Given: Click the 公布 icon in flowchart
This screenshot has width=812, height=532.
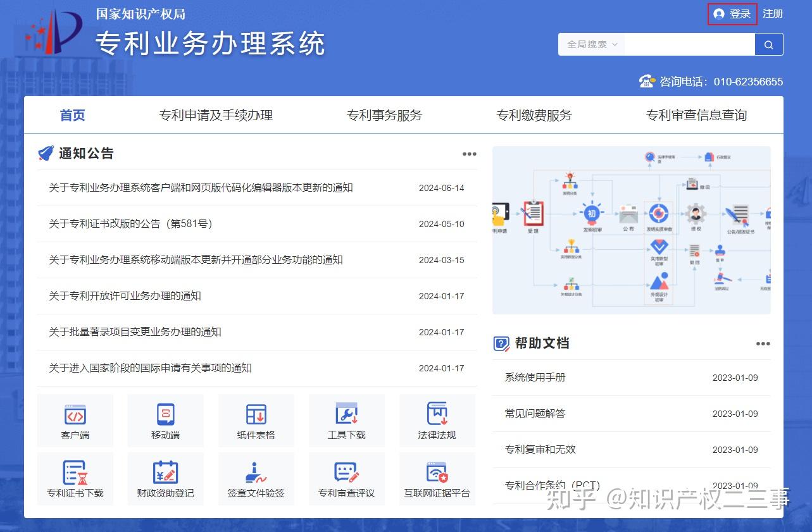Looking at the screenshot, I should 628,214.
